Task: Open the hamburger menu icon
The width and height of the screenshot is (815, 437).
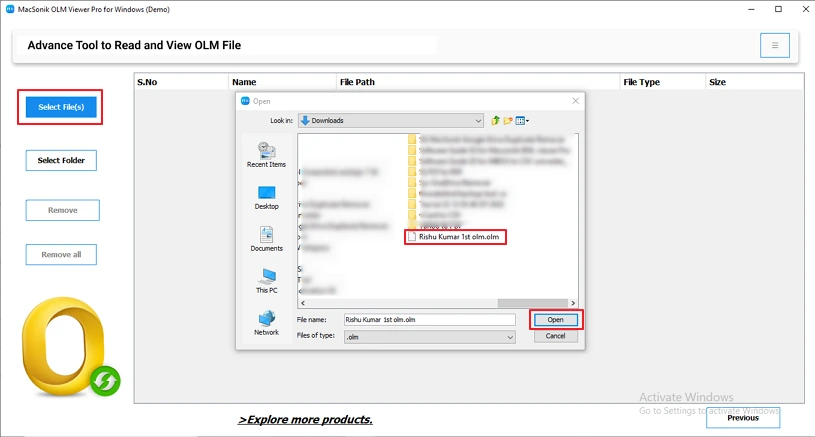Action: click(x=774, y=45)
